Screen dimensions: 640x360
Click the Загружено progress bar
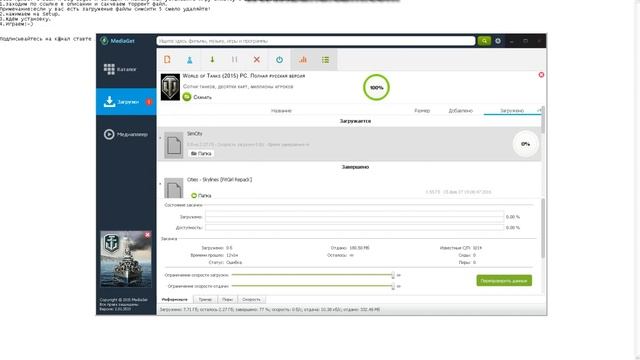pyautogui.click(x=354, y=217)
